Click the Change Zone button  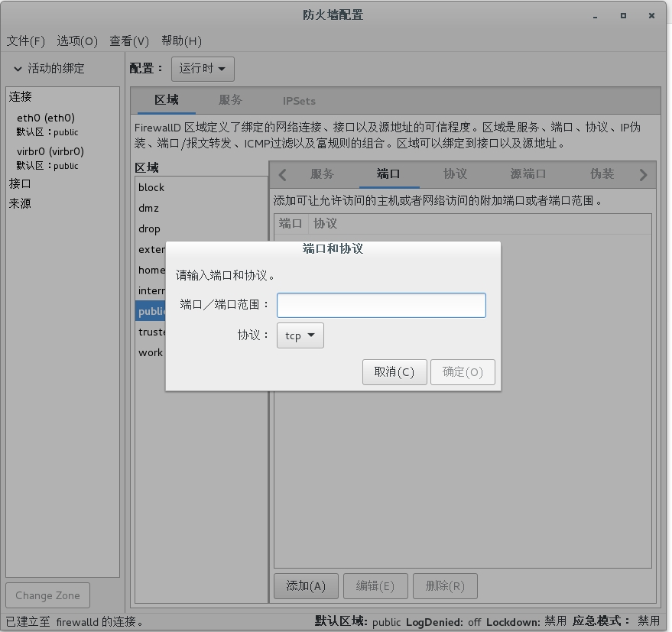[47, 595]
